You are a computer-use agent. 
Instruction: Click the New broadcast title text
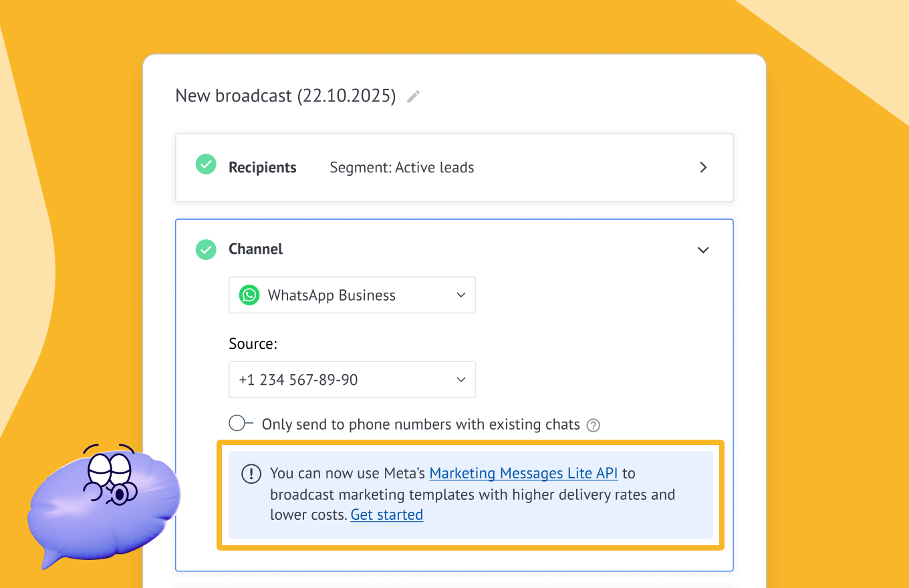click(285, 96)
